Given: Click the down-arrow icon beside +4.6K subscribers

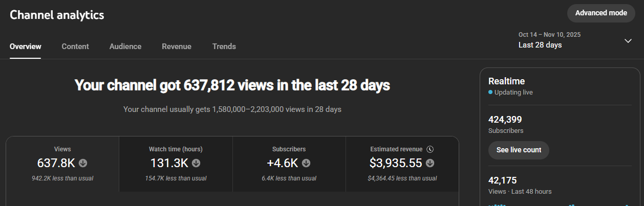Looking at the screenshot, I should pos(306,164).
